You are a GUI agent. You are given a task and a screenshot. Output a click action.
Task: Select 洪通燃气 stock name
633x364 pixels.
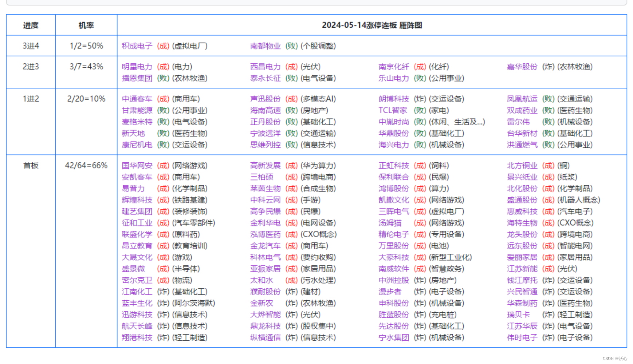[522, 145]
